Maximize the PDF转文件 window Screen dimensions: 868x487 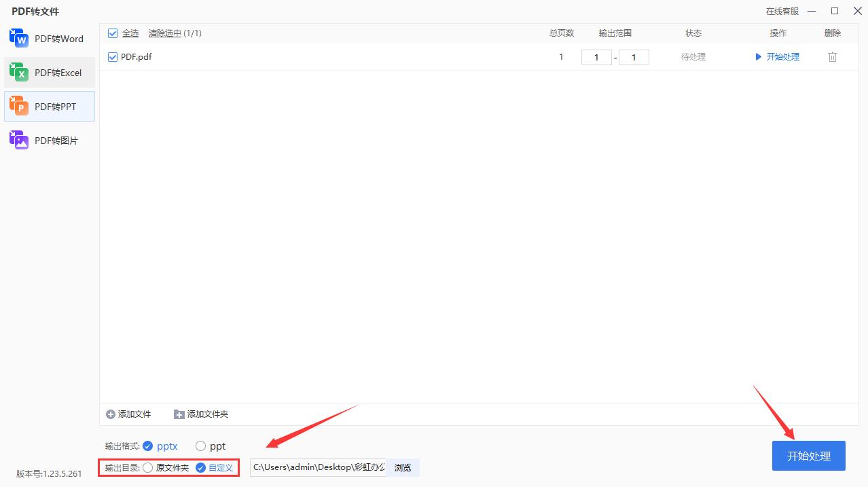tap(835, 11)
